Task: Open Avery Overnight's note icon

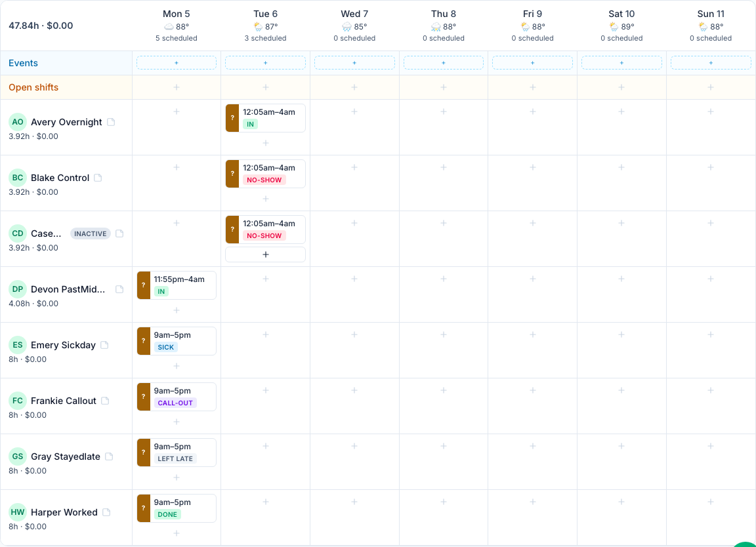Action: tap(111, 122)
